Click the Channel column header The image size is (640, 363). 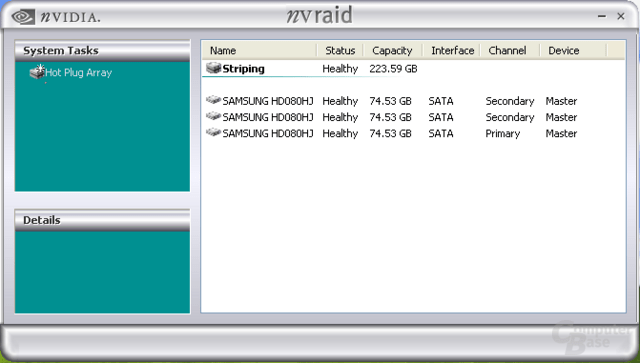point(510,51)
